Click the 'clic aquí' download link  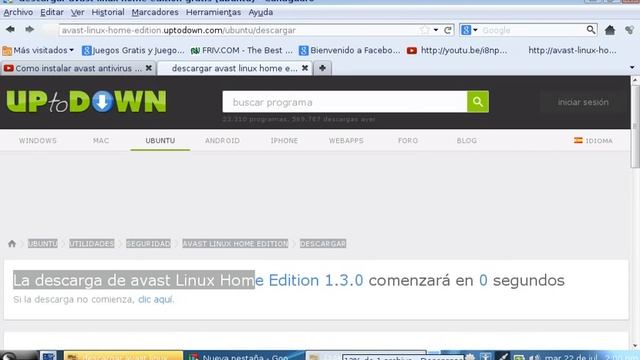(156, 299)
